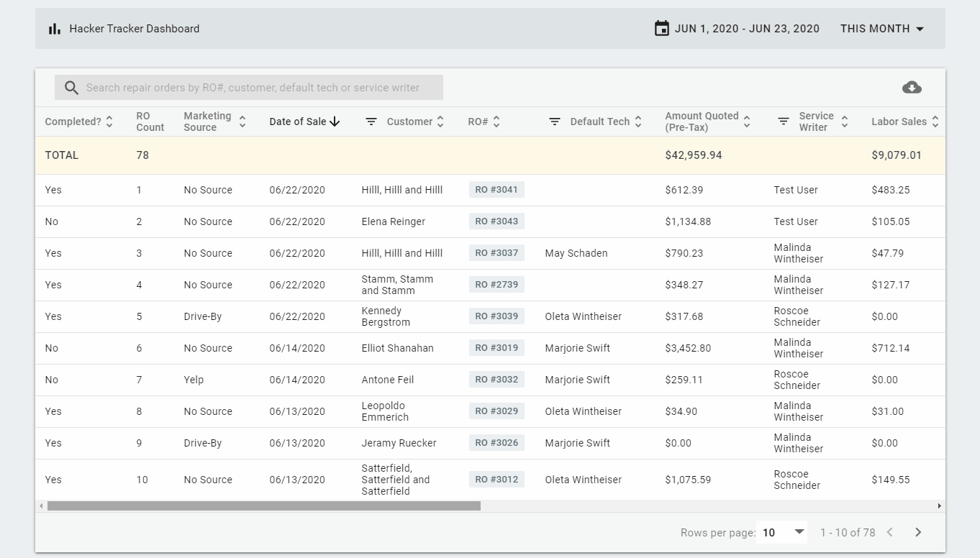Click the horizontal scrollbar thumb

click(264, 506)
